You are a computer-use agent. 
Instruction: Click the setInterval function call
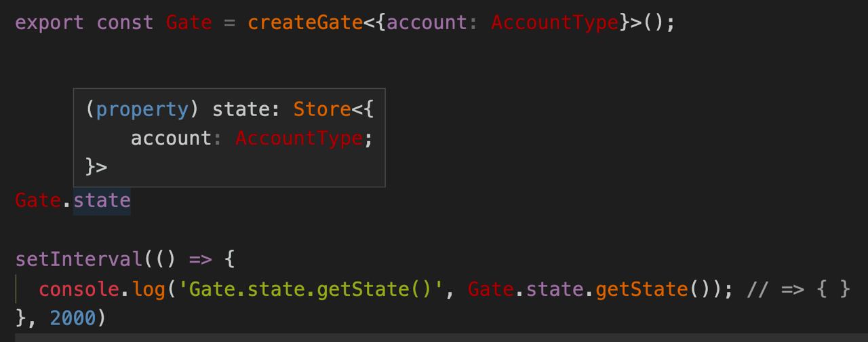(x=79, y=259)
